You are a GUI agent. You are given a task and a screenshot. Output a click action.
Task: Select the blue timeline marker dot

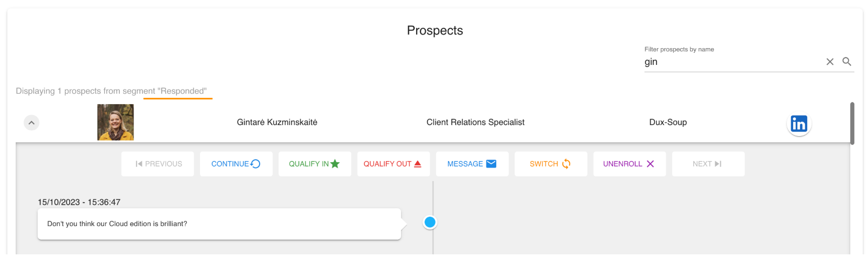point(430,222)
